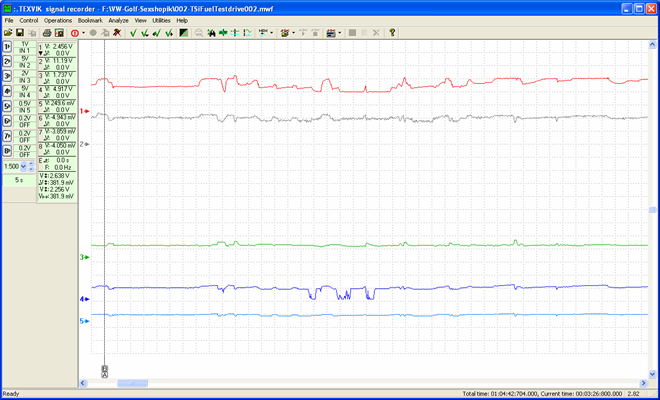Click channel 2 range setting 5V IN 2
This screenshot has height=400, width=660.
pyautogui.click(x=25, y=62)
